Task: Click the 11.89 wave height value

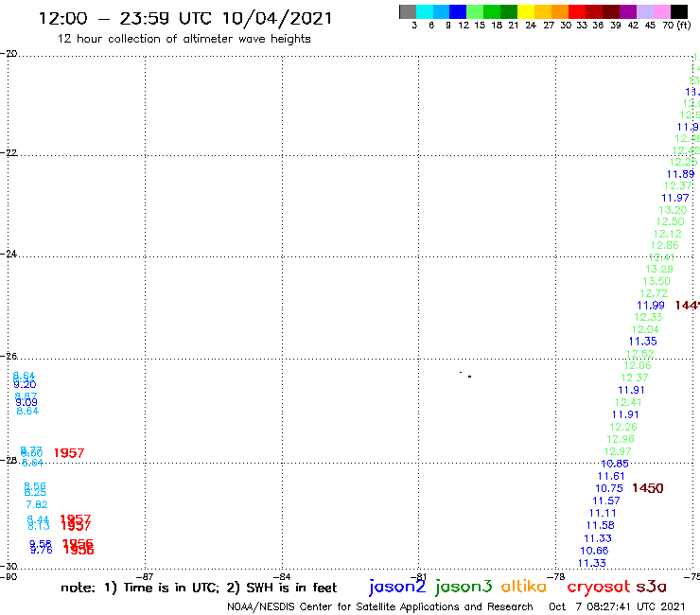Action: [680, 174]
